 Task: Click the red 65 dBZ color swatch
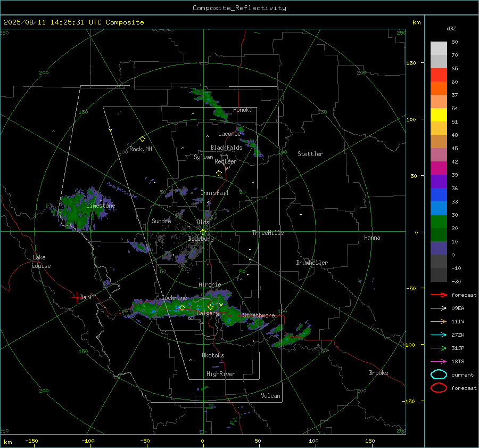[x=439, y=75]
